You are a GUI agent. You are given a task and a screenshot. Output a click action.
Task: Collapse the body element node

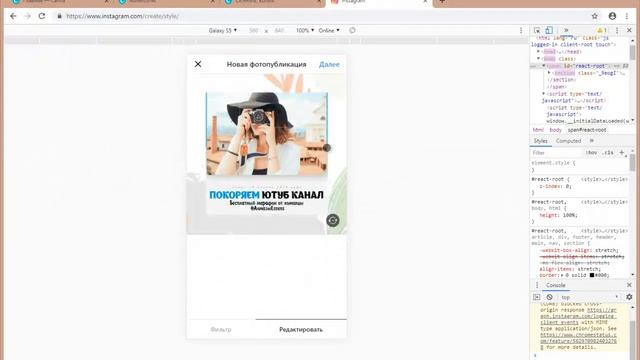(x=538, y=59)
